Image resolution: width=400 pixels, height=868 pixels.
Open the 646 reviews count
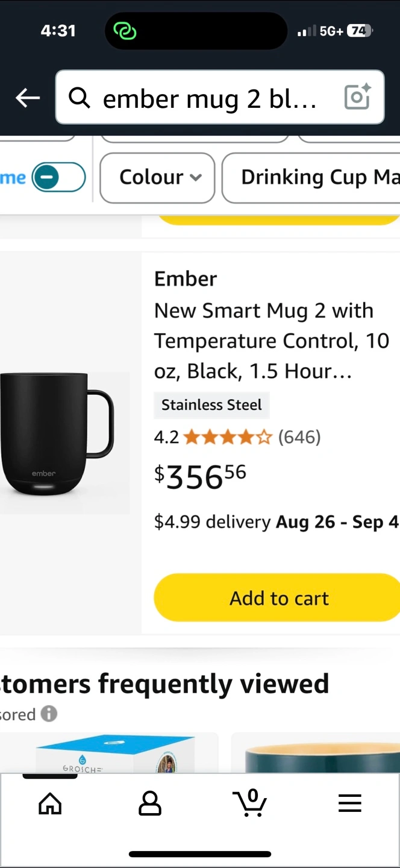point(299,437)
